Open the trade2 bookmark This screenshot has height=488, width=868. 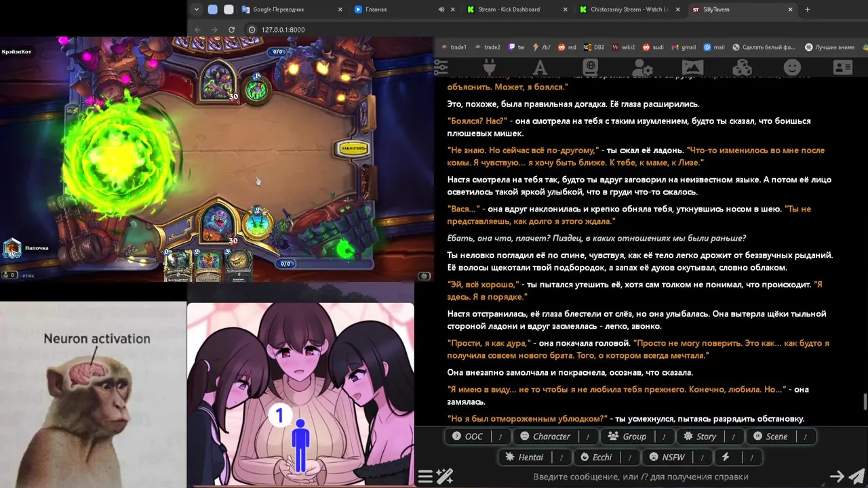point(487,47)
